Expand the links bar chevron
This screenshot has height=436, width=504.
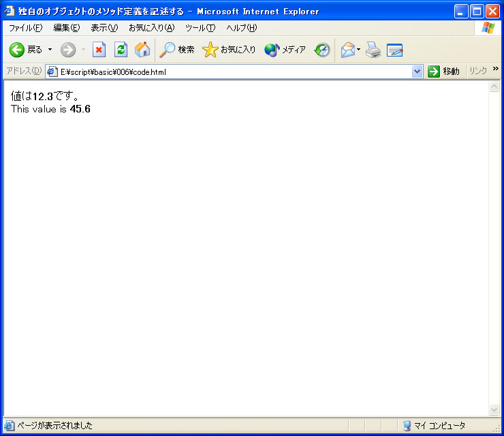[496, 69]
